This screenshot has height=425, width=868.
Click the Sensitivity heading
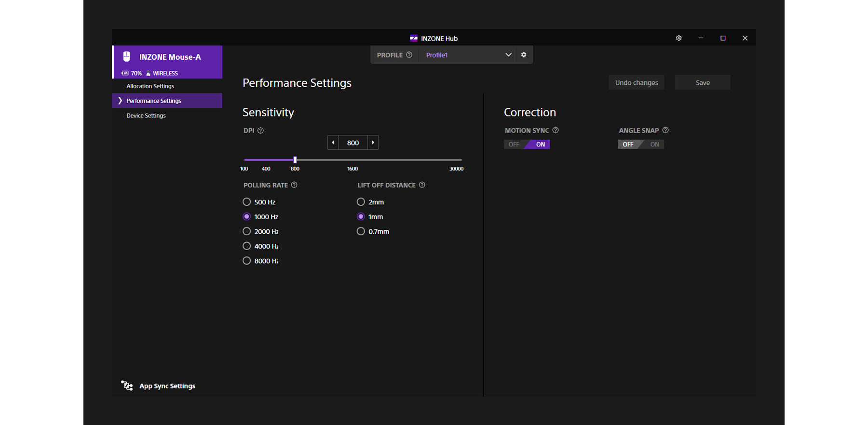(268, 112)
